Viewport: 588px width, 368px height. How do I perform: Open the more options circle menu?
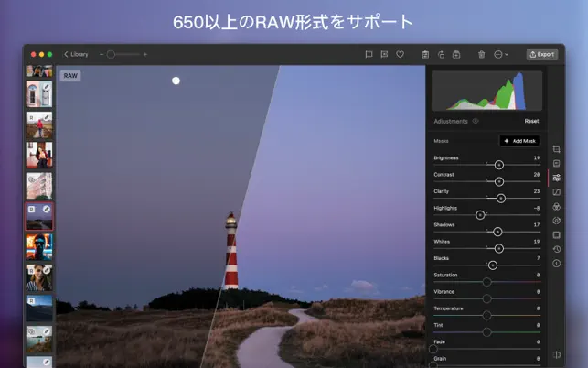point(500,54)
